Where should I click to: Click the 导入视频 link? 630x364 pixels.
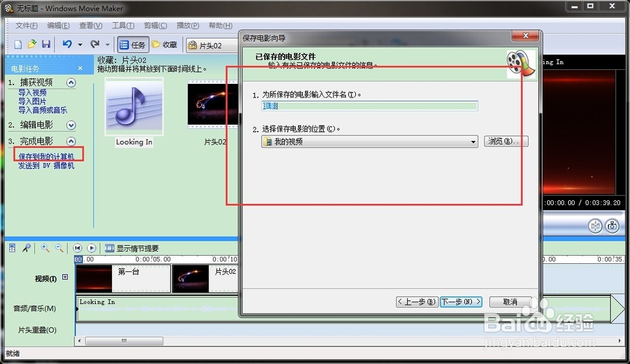tap(32, 93)
